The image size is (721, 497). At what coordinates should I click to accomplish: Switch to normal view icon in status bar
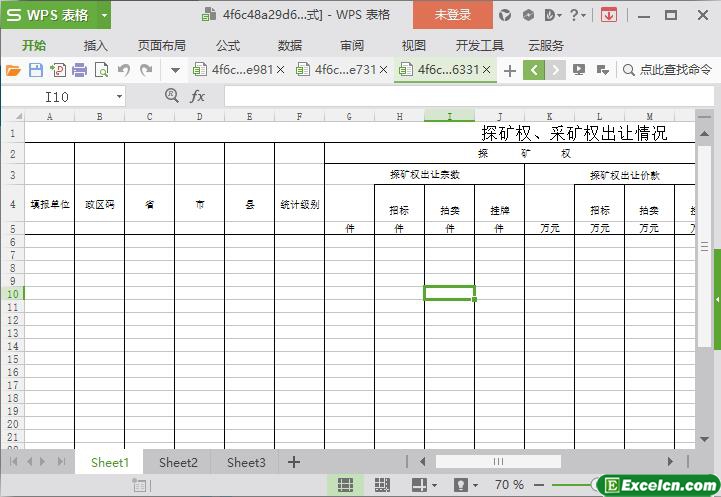pyautogui.click(x=345, y=485)
